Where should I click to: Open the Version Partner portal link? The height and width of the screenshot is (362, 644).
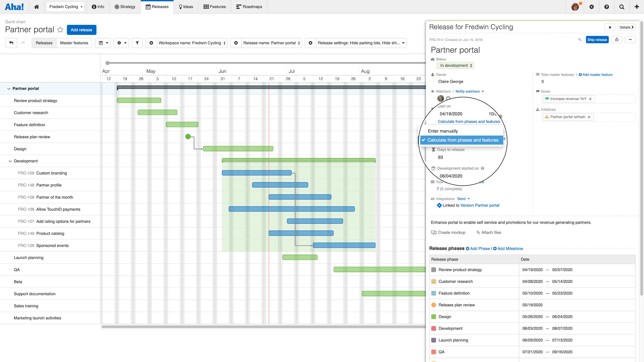[x=480, y=205]
